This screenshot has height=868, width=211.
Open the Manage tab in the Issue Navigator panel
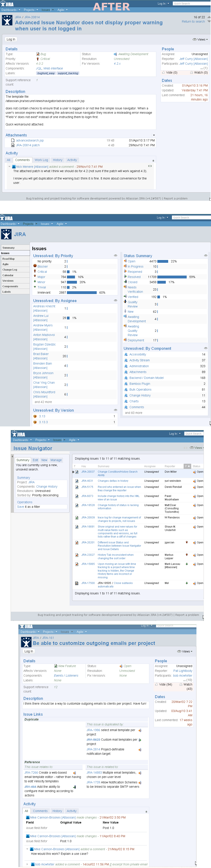tap(56, 460)
